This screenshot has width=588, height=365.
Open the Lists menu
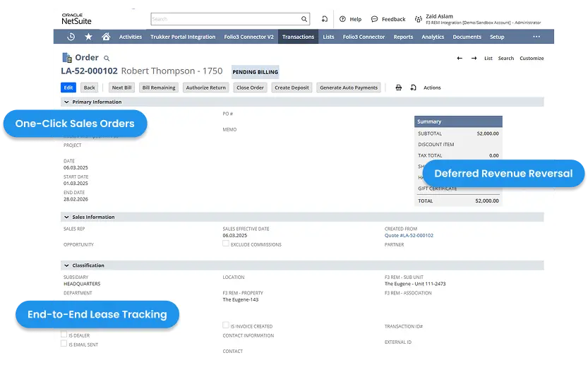pos(328,37)
